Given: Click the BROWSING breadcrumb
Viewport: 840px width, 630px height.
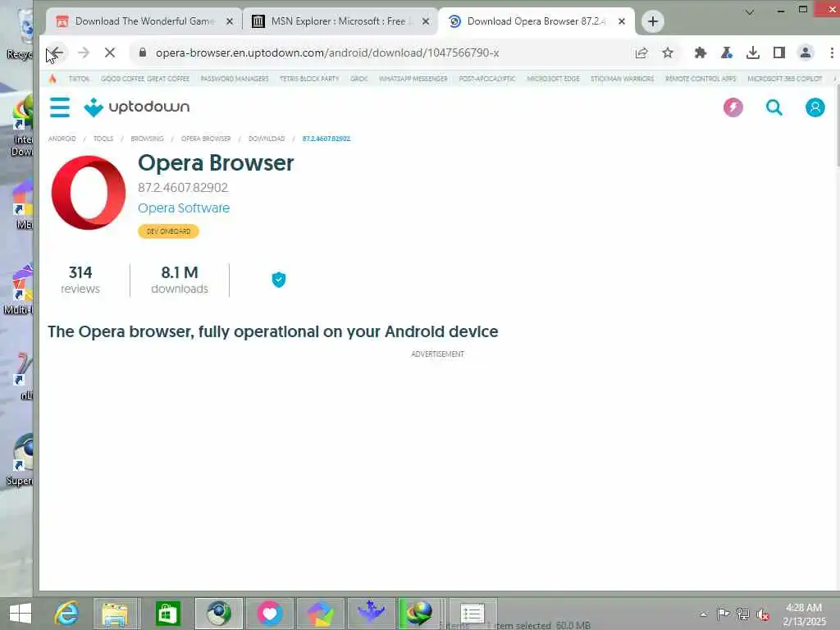Looking at the screenshot, I should (x=148, y=139).
